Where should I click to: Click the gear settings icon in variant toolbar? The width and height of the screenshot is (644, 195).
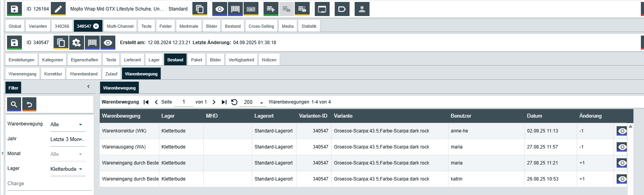[77, 43]
